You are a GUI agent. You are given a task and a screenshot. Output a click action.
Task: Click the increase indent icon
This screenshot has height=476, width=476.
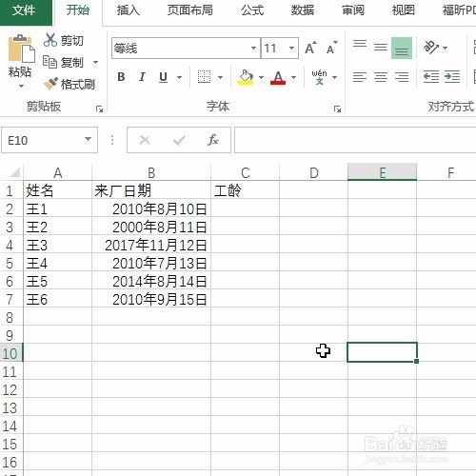[x=452, y=77]
